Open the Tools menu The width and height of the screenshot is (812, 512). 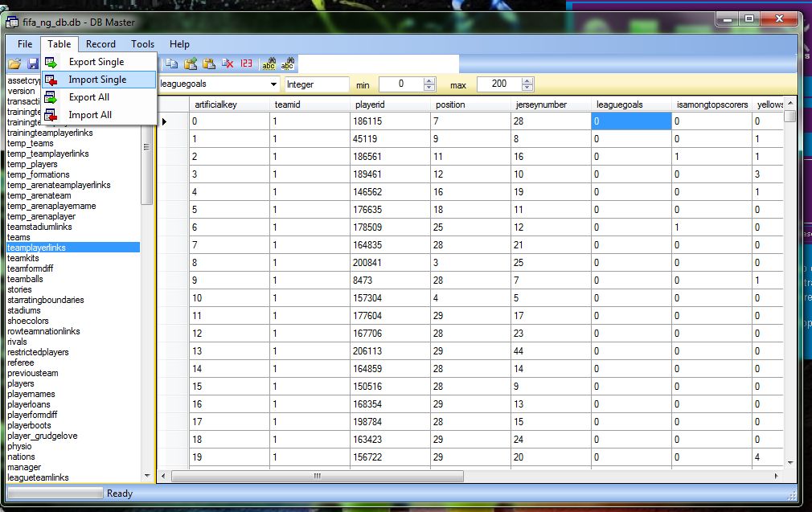[142, 44]
